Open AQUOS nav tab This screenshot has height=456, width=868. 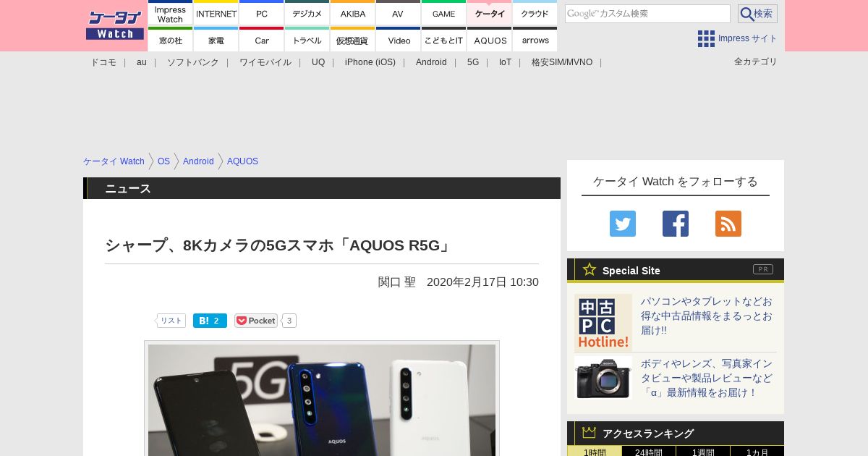pyautogui.click(x=490, y=39)
